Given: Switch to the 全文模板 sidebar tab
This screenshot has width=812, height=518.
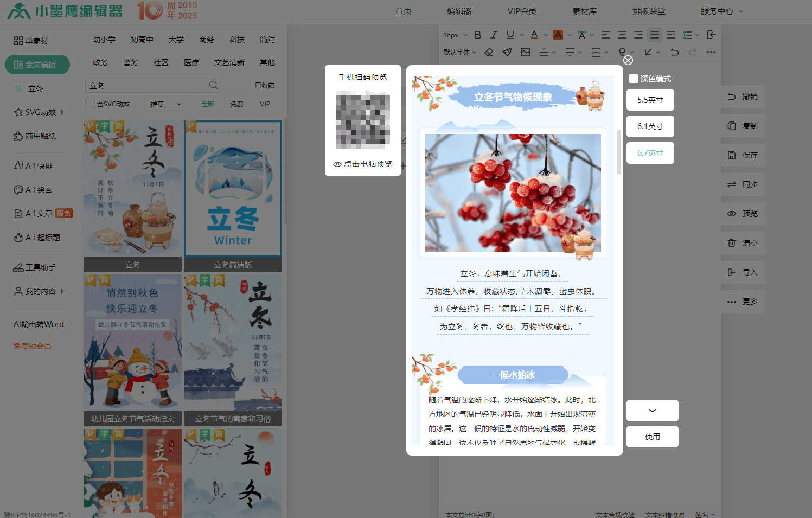Looking at the screenshot, I should pos(37,65).
